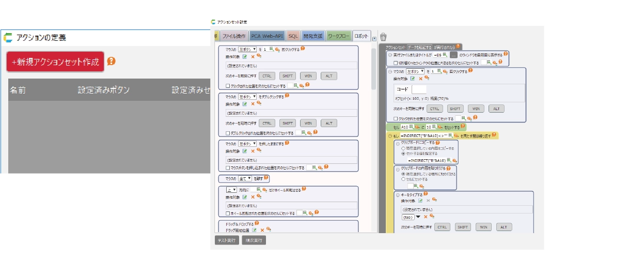Viewport: 644px width, 260px height.
Task: Click cell-picker icon next to click count 1 in left panel
Action: (272, 49)
